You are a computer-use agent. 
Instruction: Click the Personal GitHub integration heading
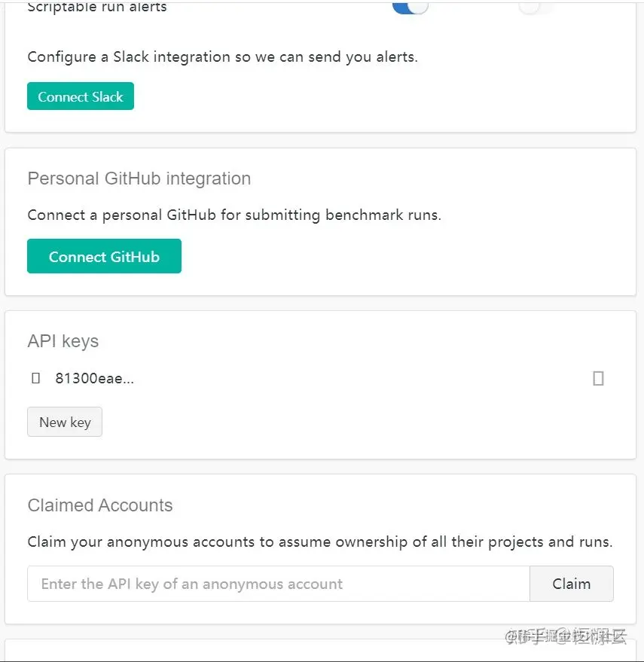point(139,178)
